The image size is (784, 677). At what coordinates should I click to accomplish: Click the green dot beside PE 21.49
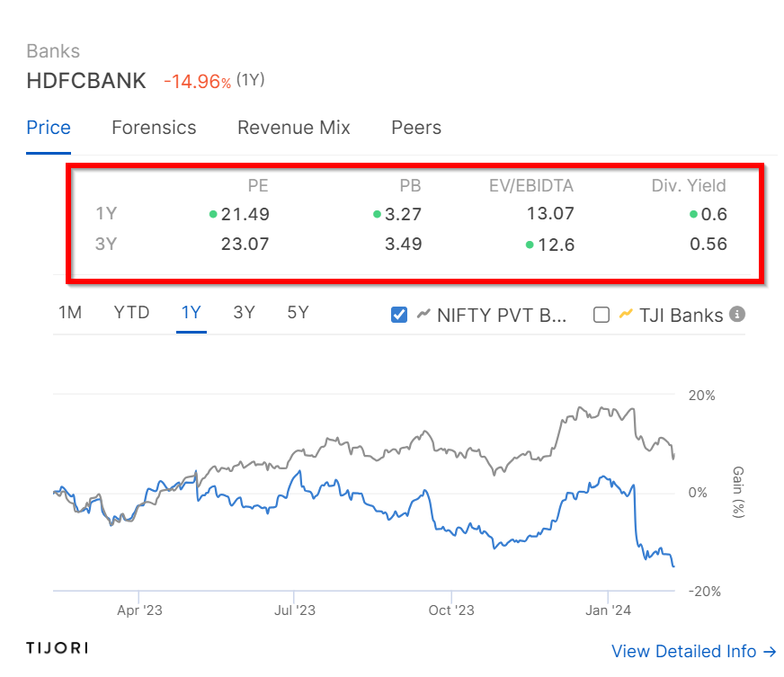(x=213, y=215)
